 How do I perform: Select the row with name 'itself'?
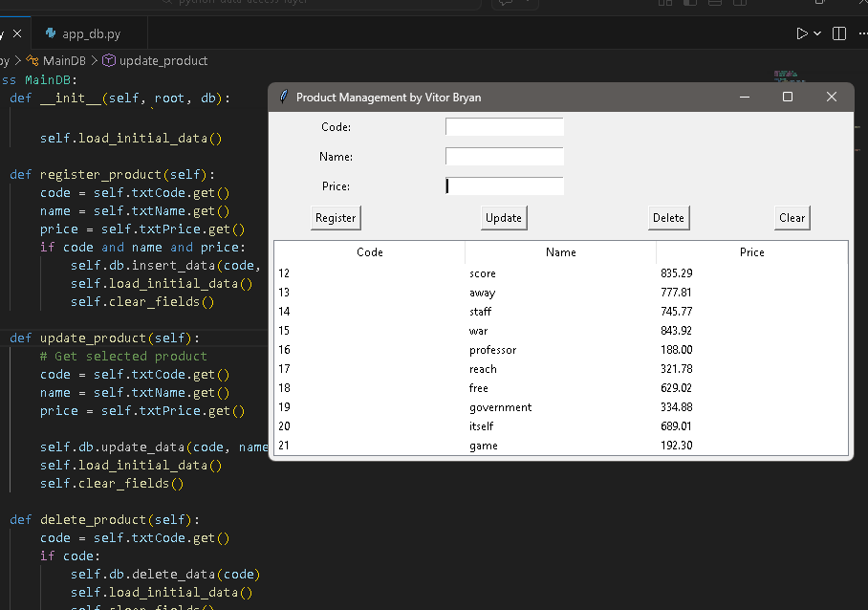[x=561, y=425]
